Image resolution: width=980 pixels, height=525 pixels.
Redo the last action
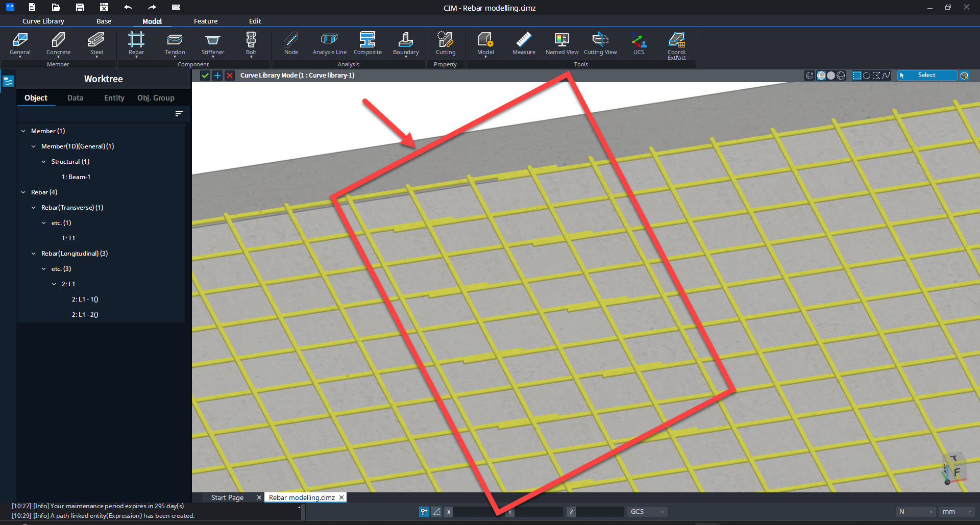(x=152, y=7)
